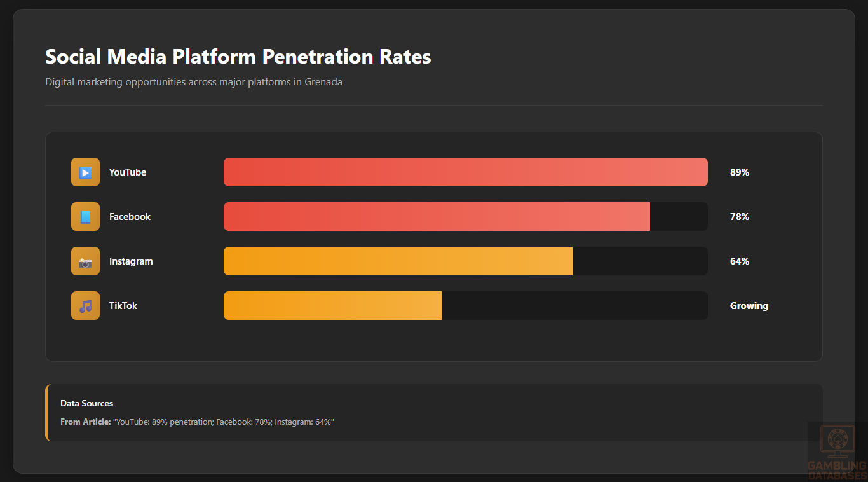This screenshot has height=482, width=868.
Task: Click the TikTok music note icon
Action: click(85, 306)
